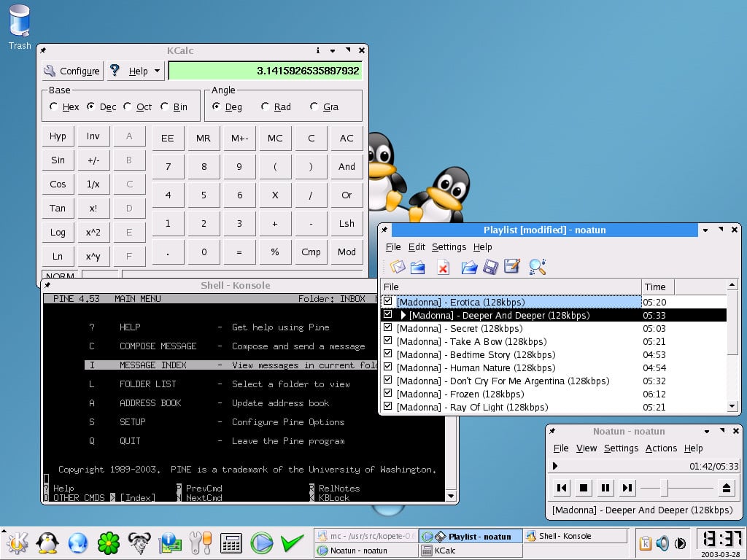747x560 pixels.
Task: Expand the panel hide arrow
Action: tap(4, 531)
